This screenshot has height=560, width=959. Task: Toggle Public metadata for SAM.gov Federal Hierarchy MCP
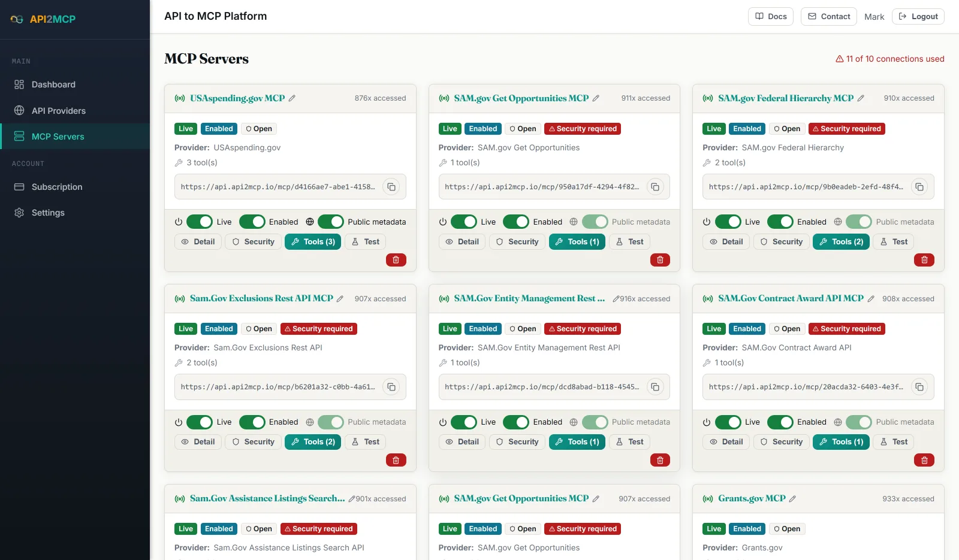[859, 222]
